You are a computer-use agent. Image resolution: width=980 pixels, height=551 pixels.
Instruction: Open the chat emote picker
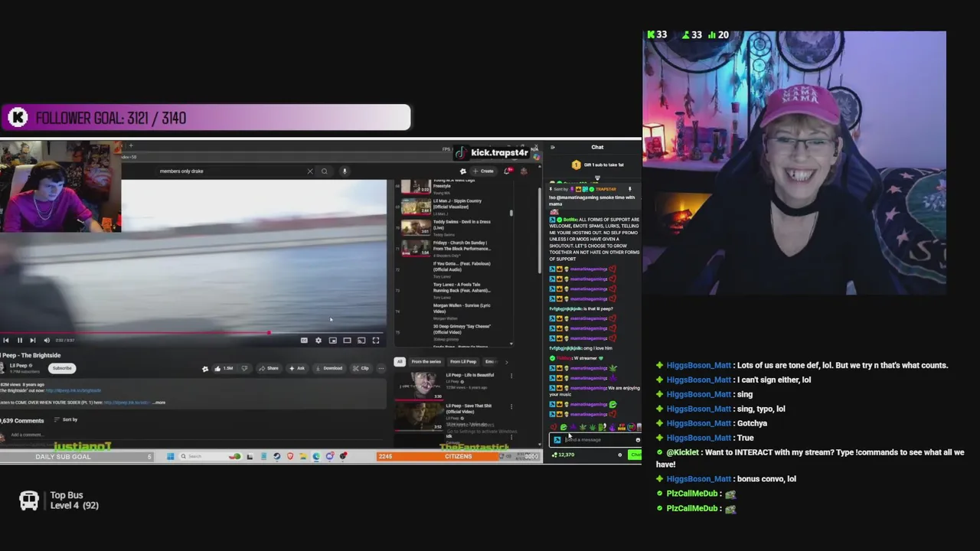pyautogui.click(x=637, y=440)
